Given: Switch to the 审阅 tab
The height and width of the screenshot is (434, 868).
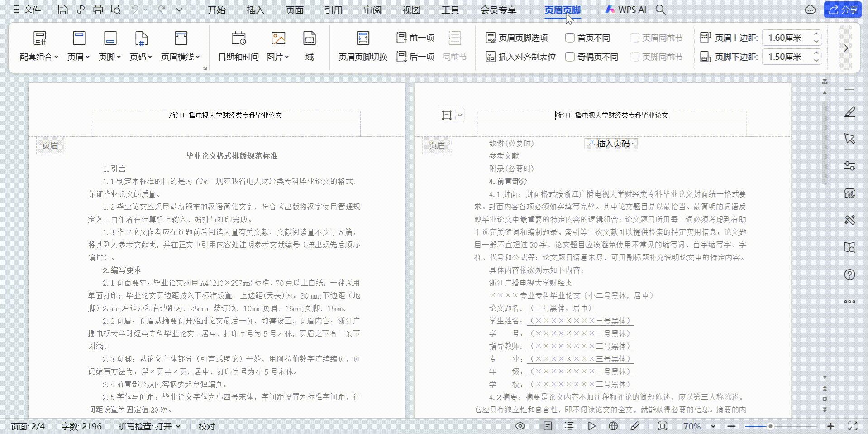Looking at the screenshot, I should click(372, 10).
